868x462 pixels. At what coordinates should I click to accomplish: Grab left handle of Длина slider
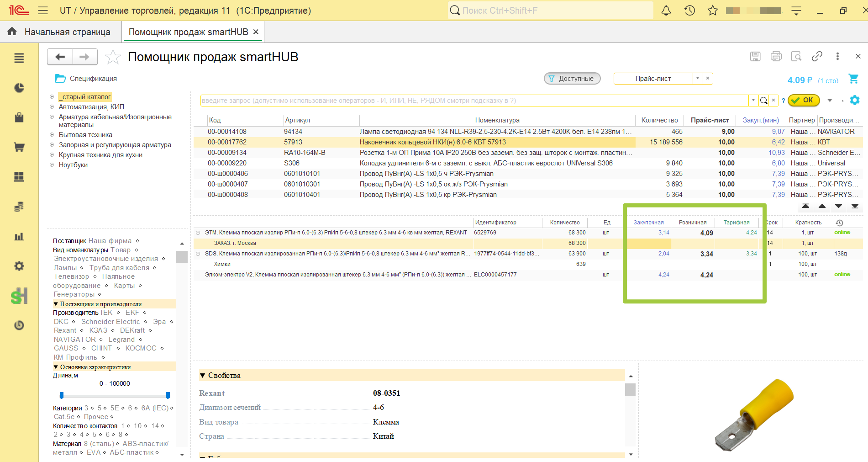click(62, 395)
